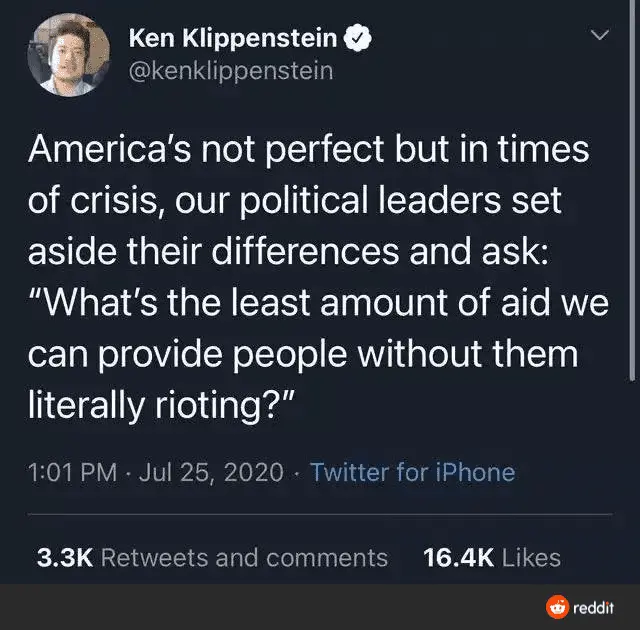Open the Likes label list
640x630 pixels.
(531, 557)
